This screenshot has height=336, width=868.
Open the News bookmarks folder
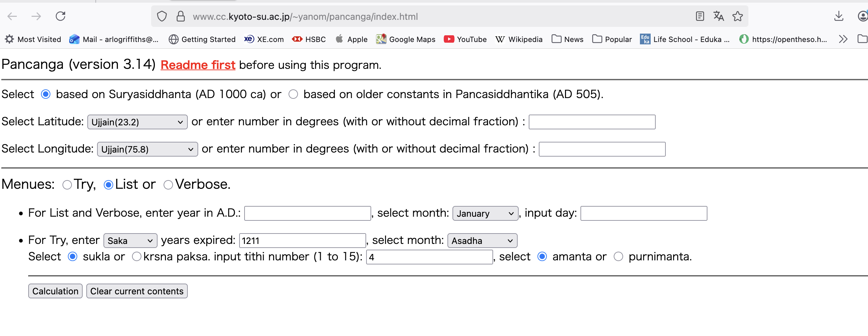(x=567, y=39)
